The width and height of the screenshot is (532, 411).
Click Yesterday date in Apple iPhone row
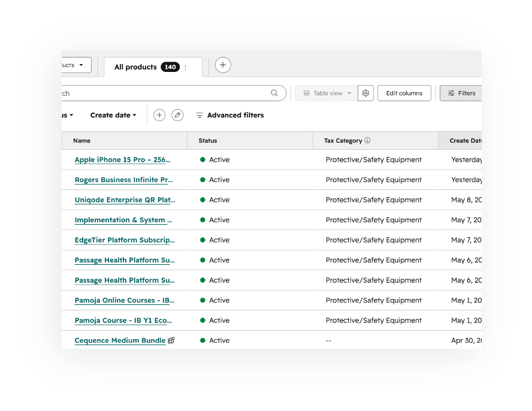[x=466, y=159]
